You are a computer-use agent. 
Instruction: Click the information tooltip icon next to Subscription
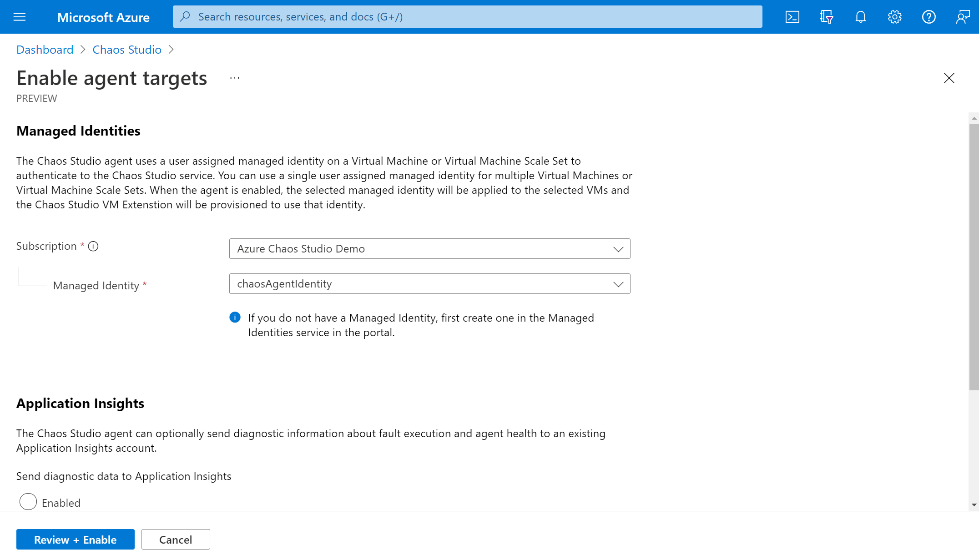point(94,246)
